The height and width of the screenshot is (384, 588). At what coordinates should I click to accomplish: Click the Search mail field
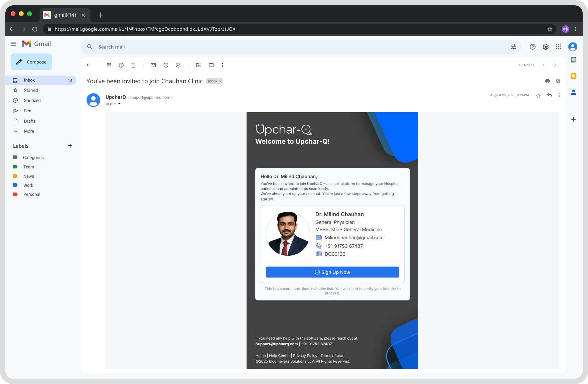click(x=301, y=47)
